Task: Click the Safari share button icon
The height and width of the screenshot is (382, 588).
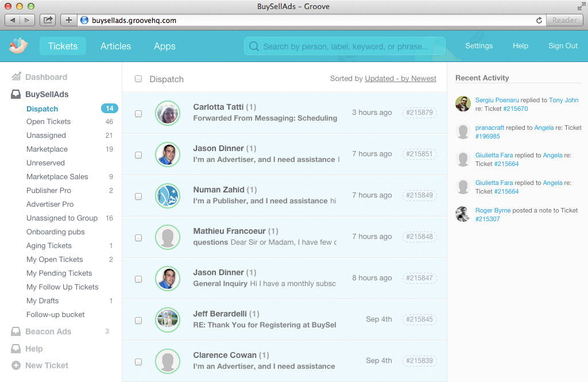Action: coord(48,20)
